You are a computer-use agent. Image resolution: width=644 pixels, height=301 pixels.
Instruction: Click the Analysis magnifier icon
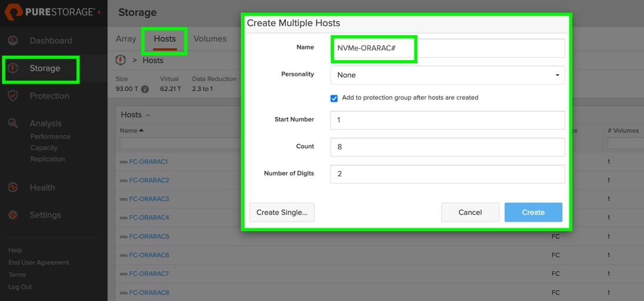click(13, 123)
